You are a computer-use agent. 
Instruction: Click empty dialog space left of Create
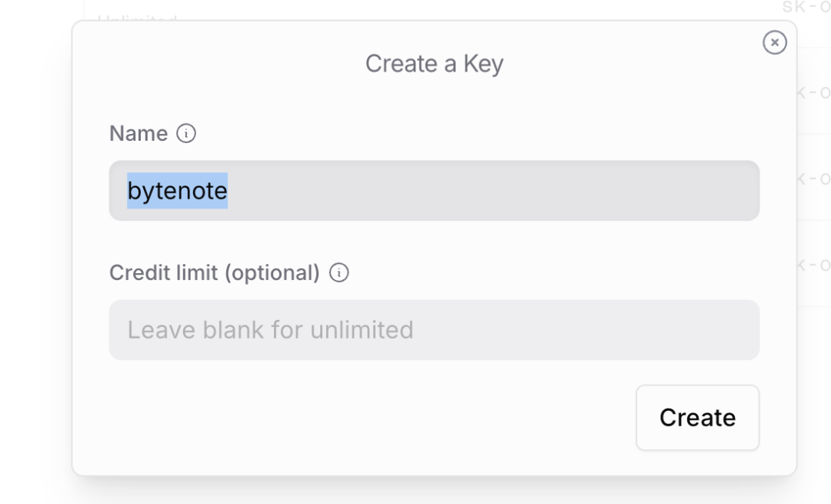point(369,418)
